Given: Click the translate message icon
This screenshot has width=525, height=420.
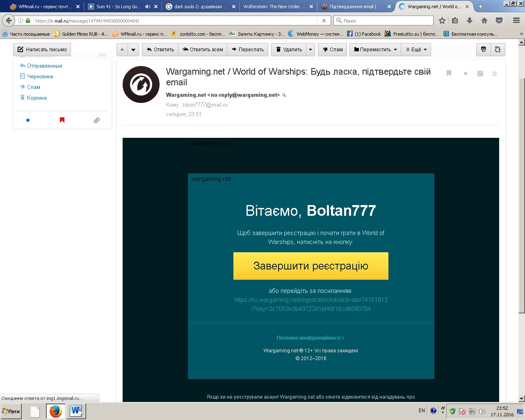Looking at the screenshot, I should click(x=498, y=49).
